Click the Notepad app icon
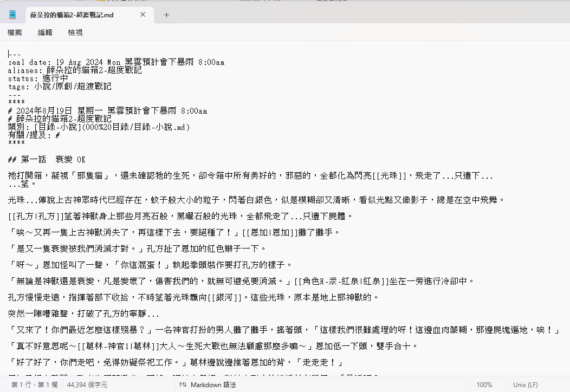The image size is (570, 392). pos(12,15)
